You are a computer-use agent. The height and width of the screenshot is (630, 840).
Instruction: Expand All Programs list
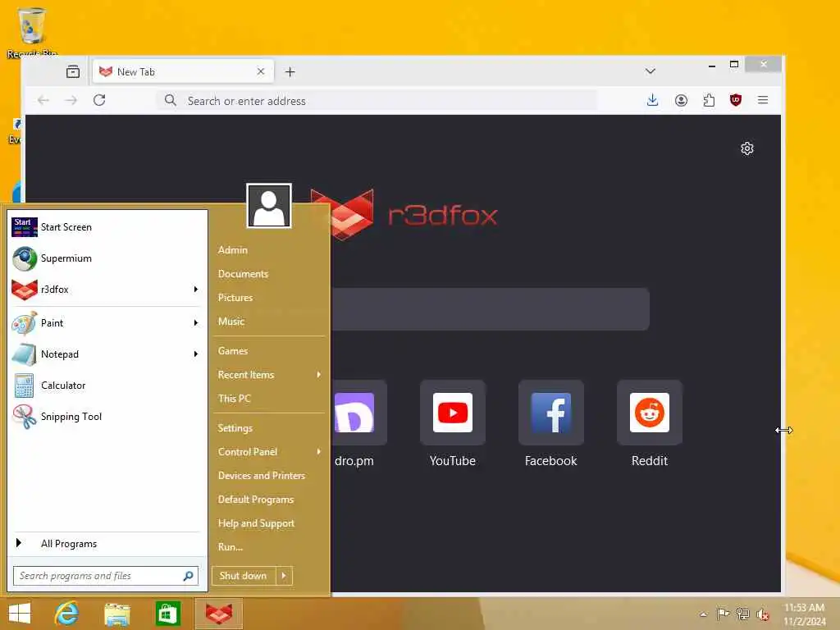click(106, 544)
